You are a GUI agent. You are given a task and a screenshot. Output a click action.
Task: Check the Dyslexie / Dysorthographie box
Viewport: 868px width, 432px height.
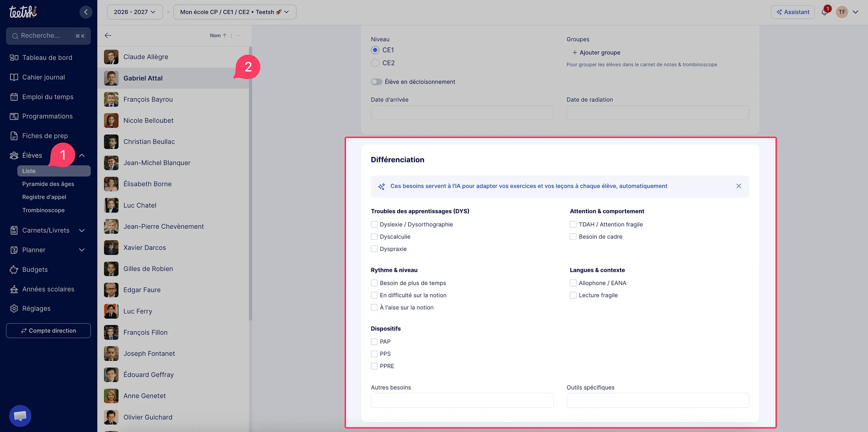pyautogui.click(x=374, y=224)
